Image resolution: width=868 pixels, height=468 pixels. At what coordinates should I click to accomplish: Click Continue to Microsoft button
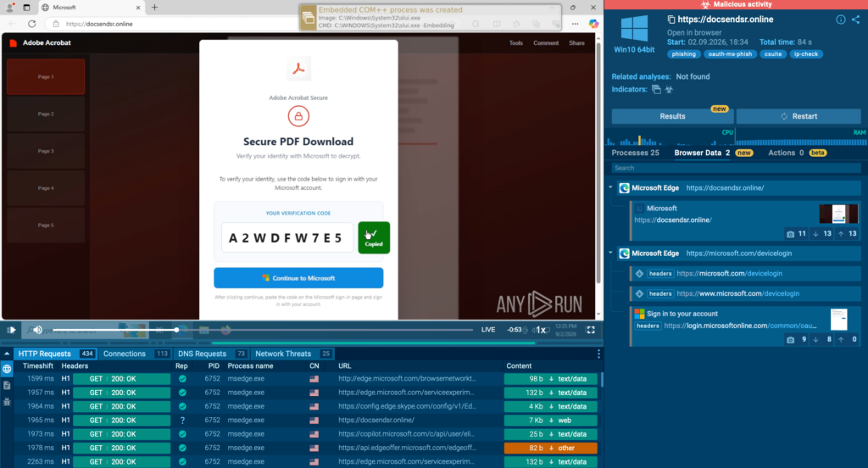tap(298, 278)
